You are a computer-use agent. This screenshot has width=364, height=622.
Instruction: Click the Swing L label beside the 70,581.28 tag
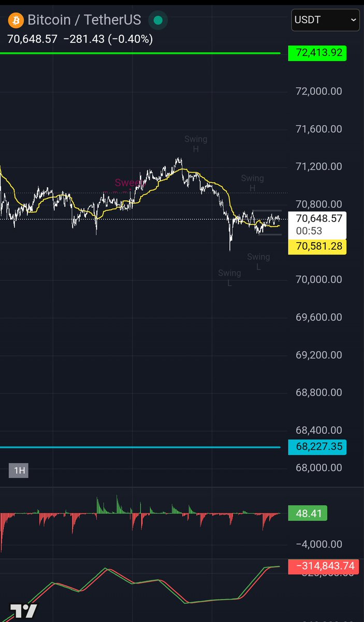258,262
